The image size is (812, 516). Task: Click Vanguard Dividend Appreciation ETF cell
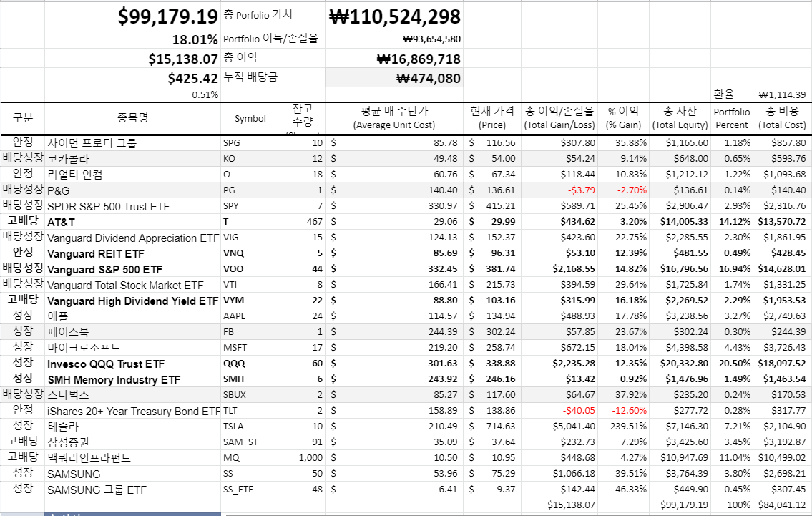(x=132, y=238)
